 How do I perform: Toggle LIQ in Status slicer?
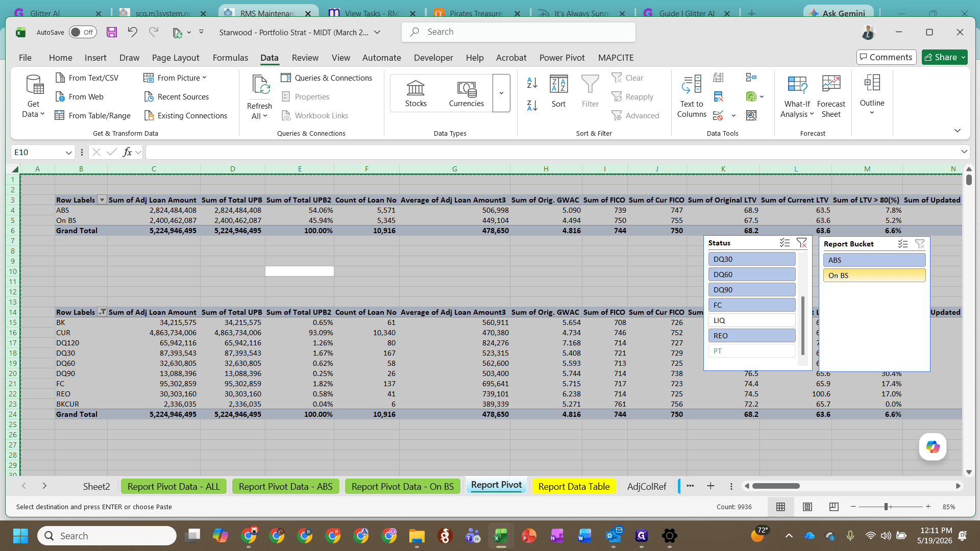pyautogui.click(x=752, y=320)
